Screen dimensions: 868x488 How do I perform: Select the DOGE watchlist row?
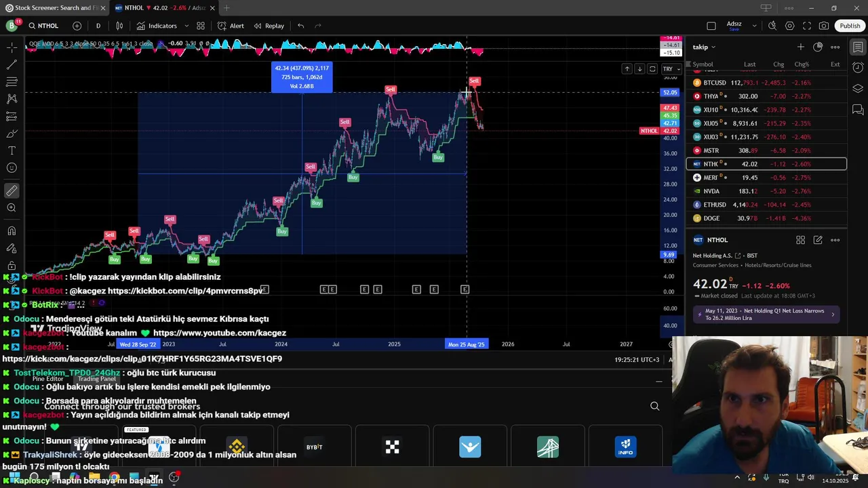pyautogui.click(x=766, y=218)
